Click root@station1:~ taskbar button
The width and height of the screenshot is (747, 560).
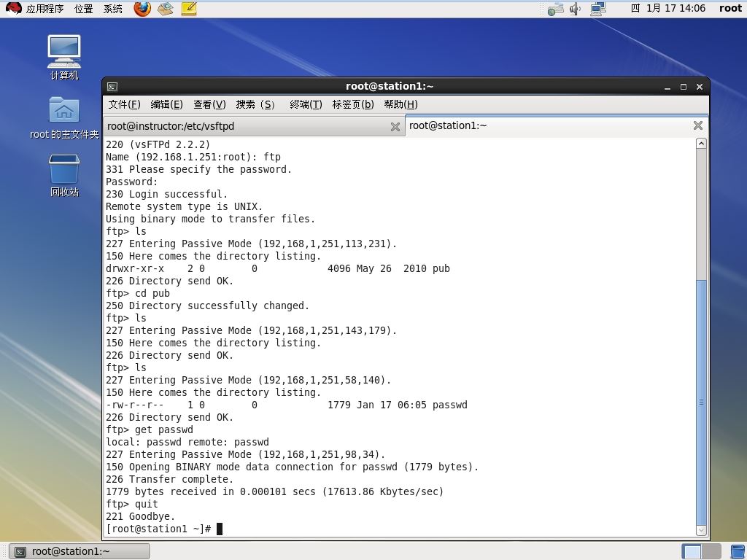(80, 551)
